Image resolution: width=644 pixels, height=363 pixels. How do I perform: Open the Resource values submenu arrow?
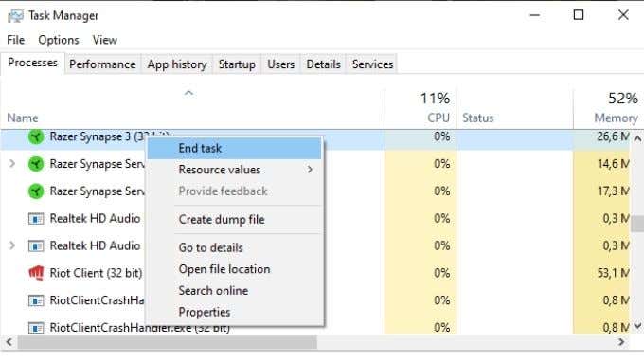coord(310,170)
